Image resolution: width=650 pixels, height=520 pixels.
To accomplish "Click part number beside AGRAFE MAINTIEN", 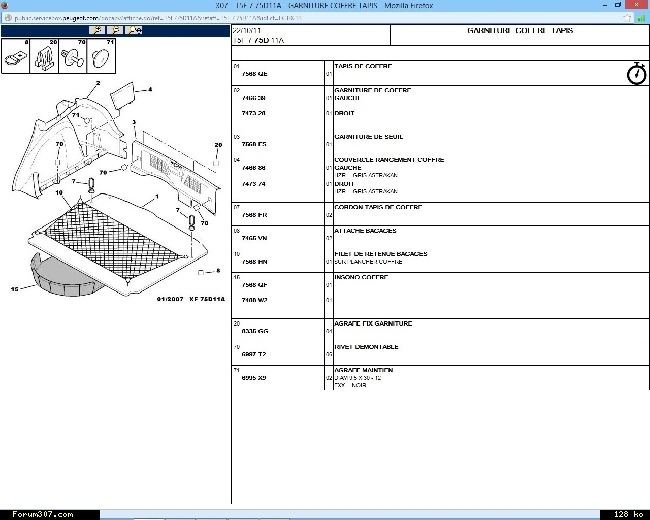I will pyautogui.click(x=253, y=378).
